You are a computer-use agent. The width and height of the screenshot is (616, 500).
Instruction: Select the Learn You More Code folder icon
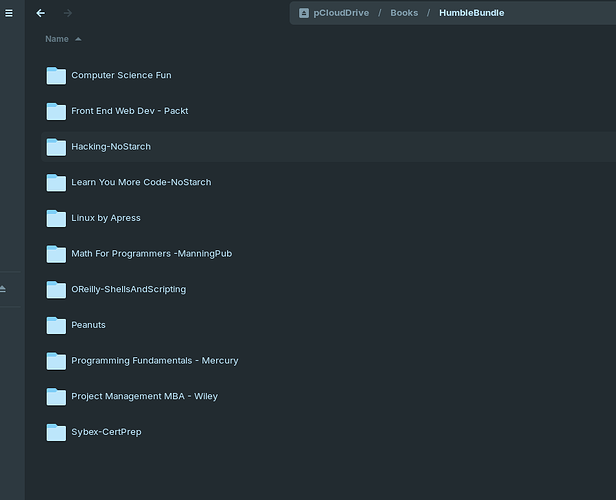pyautogui.click(x=56, y=183)
